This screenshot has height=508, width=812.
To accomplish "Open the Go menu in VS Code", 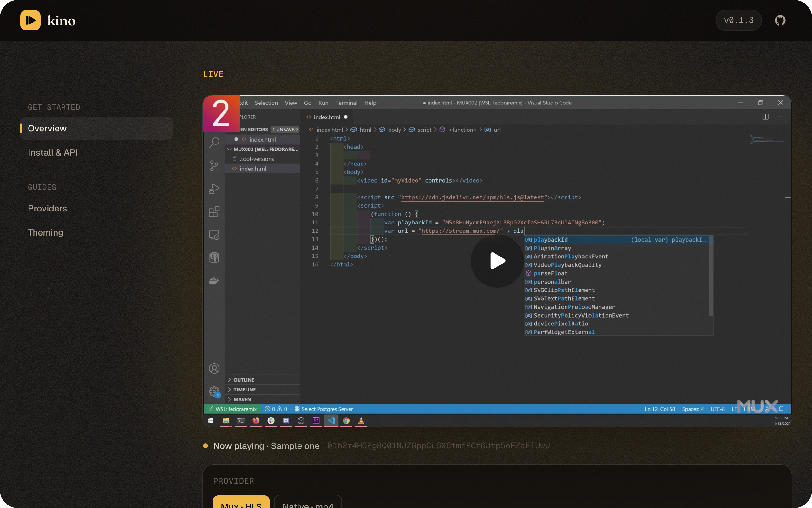I will pyautogui.click(x=308, y=103).
